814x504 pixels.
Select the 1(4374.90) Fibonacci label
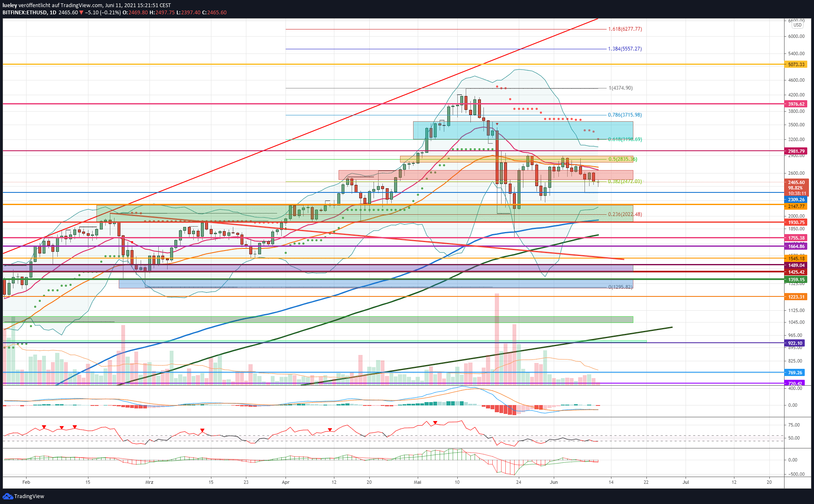621,88
